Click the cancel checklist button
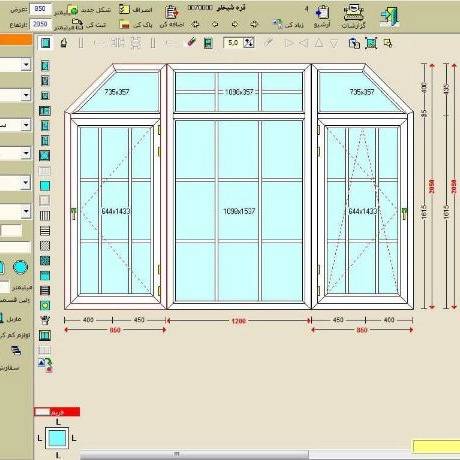The width and height of the screenshot is (460, 460). point(135,10)
